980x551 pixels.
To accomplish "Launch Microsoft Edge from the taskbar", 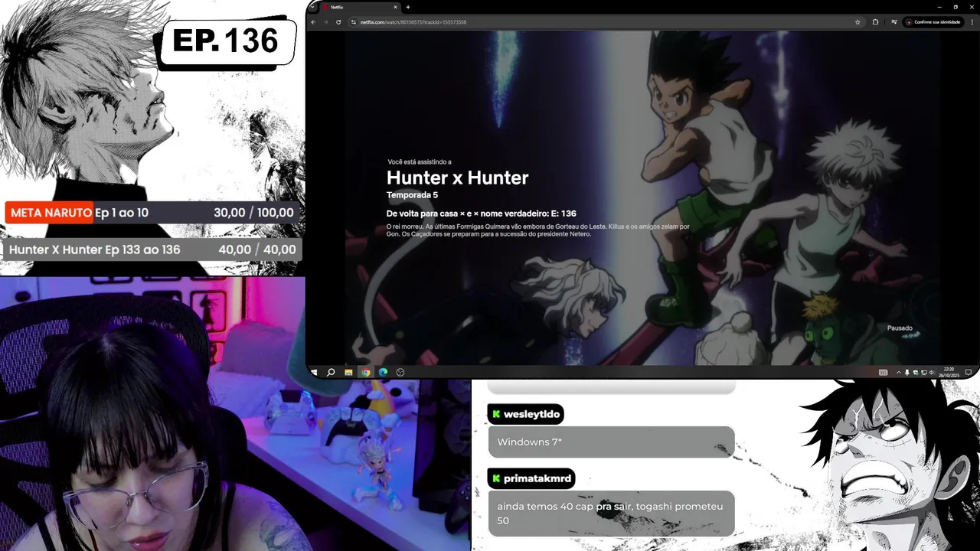I will 383,373.
